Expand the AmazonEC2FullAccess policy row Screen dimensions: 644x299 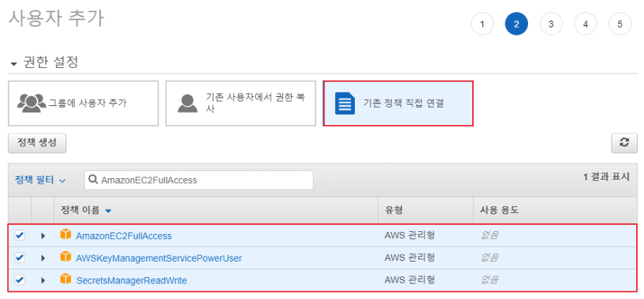(x=42, y=236)
